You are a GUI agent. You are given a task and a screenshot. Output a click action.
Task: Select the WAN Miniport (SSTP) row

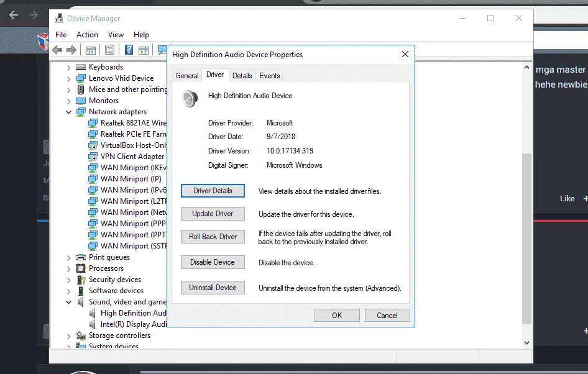[127, 246]
